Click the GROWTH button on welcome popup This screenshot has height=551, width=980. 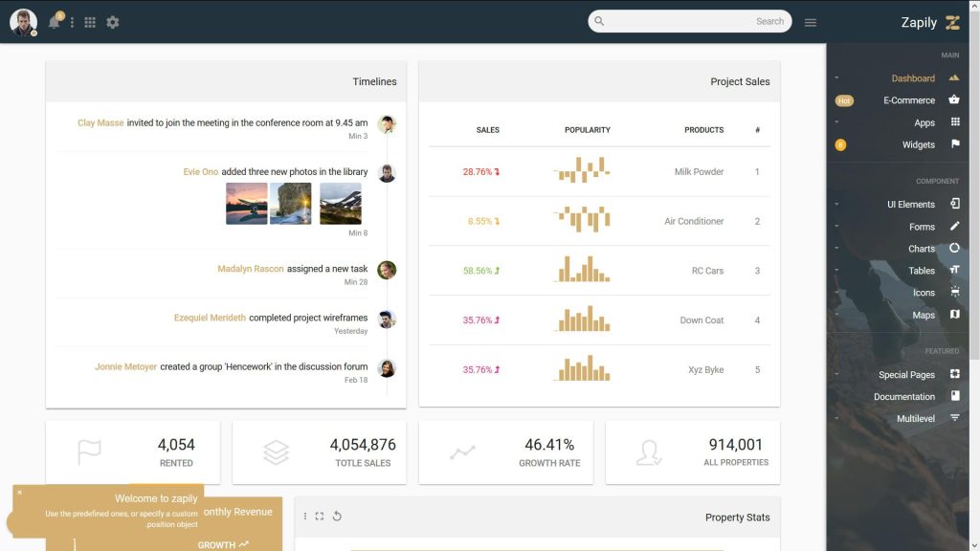(219, 545)
